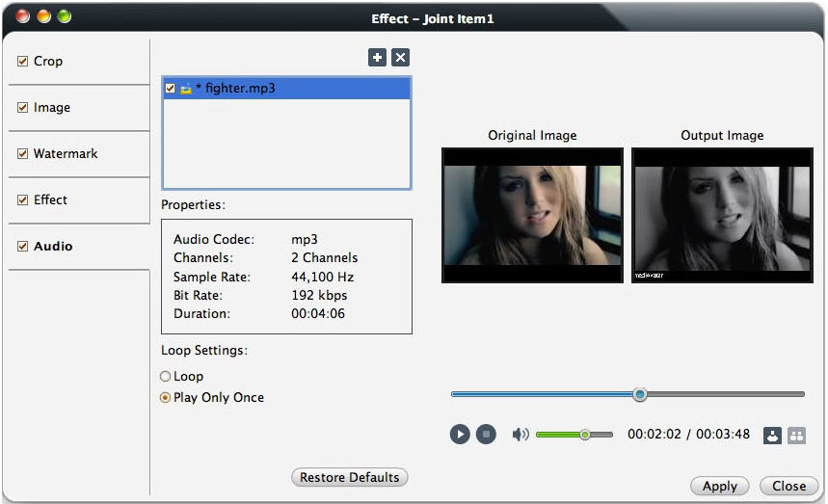Image resolution: width=828 pixels, height=504 pixels.
Task: Click the Restore Defaults button
Action: (x=350, y=477)
